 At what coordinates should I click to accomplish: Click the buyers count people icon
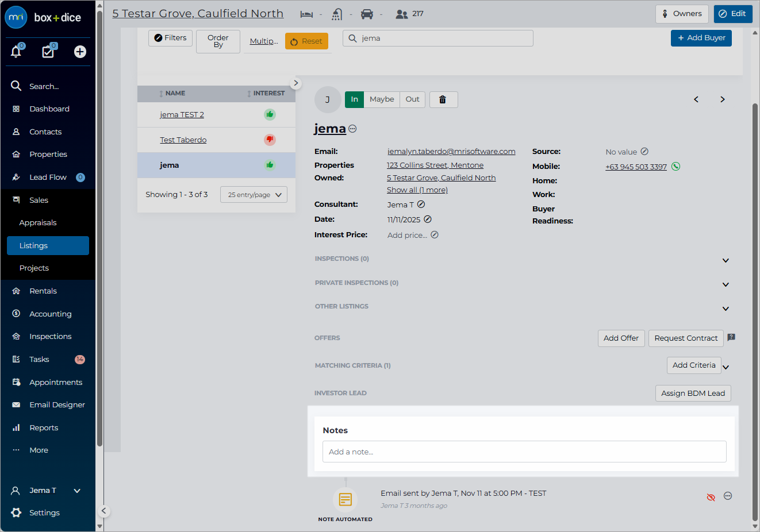coord(402,14)
